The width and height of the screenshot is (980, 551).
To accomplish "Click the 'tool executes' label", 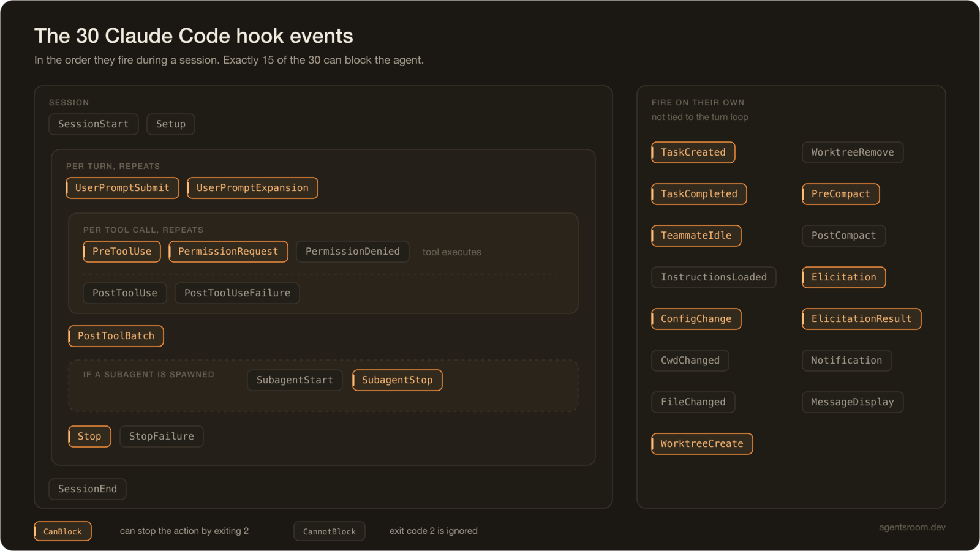I will 452,252.
